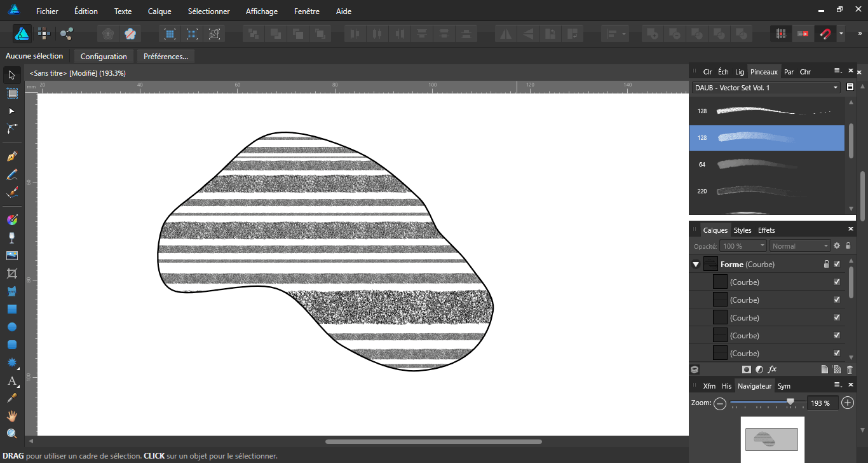The width and height of the screenshot is (868, 463).
Task: Click the zoom out minus button
Action: tap(720, 403)
